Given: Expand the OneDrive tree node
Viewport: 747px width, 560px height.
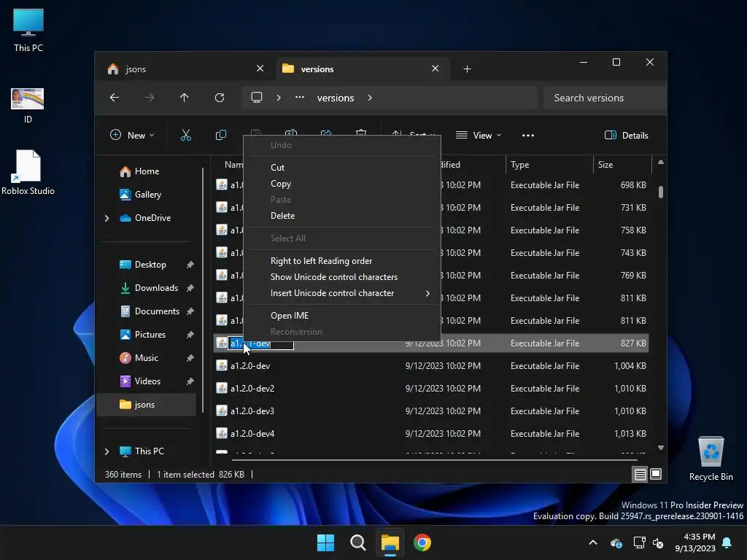Looking at the screenshot, I should pyautogui.click(x=107, y=218).
